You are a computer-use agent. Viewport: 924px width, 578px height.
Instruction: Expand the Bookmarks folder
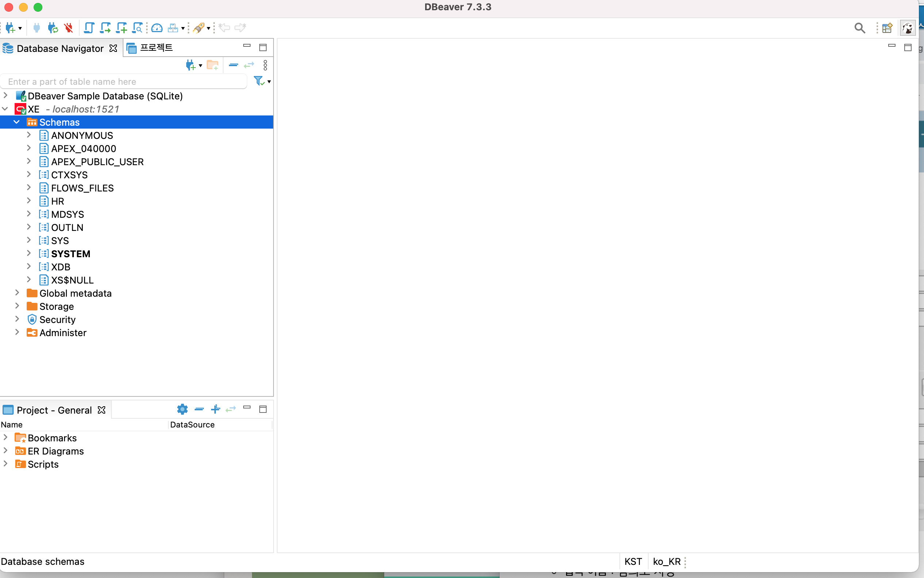(5, 437)
